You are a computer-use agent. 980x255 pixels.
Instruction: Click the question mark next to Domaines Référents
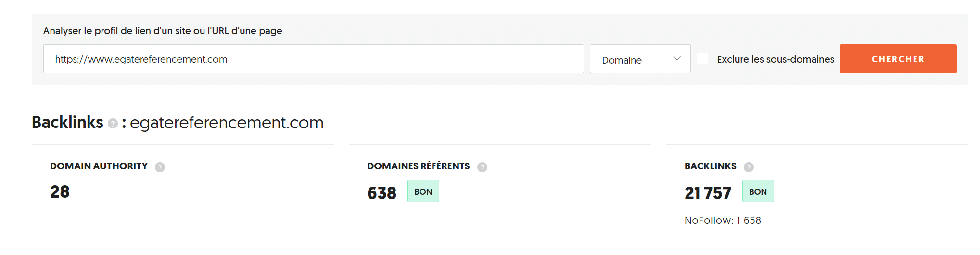(482, 167)
